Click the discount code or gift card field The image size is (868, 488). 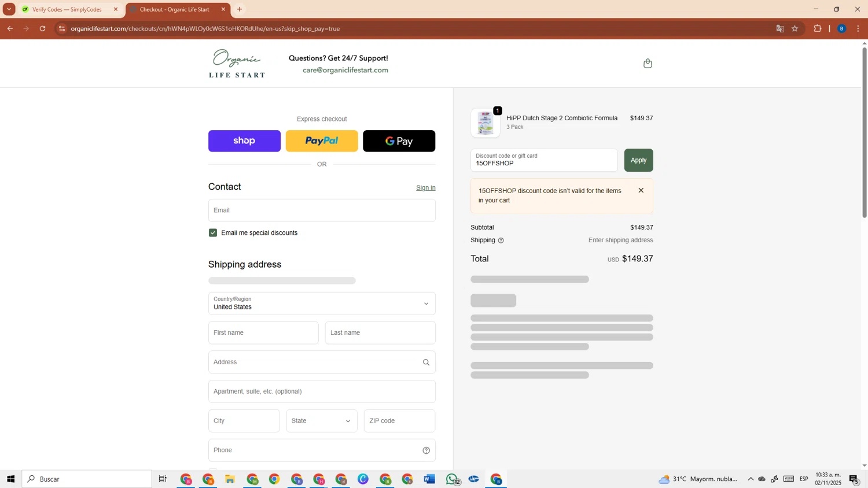tap(544, 160)
